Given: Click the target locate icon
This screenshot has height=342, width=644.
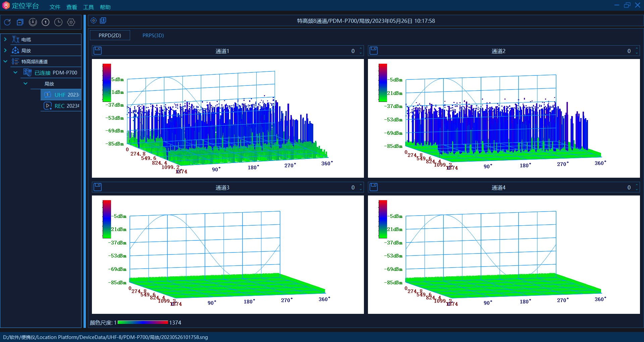Looking at the screenshot, I should click(x=94, y=20).
